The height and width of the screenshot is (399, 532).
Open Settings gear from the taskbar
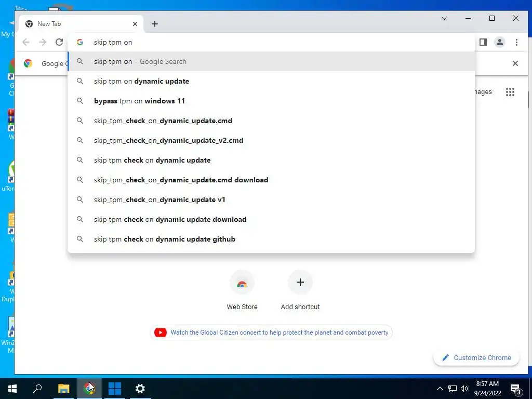(140, 389)
